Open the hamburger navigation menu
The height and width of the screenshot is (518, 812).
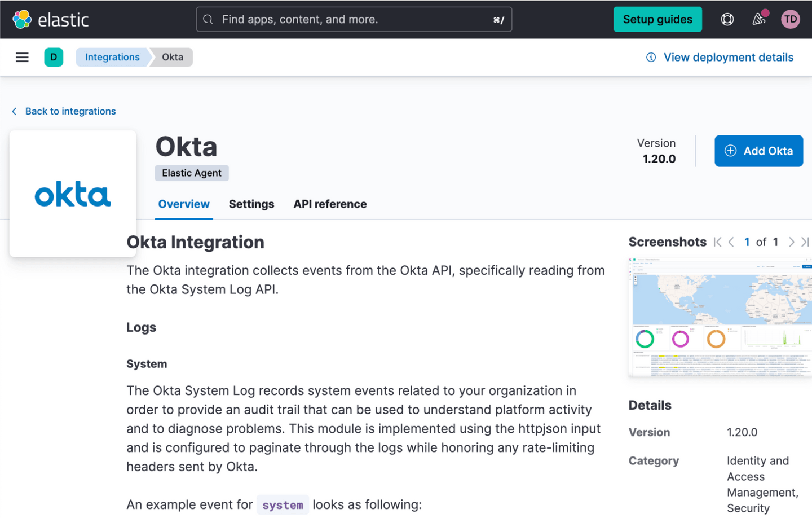pos(21,57)
